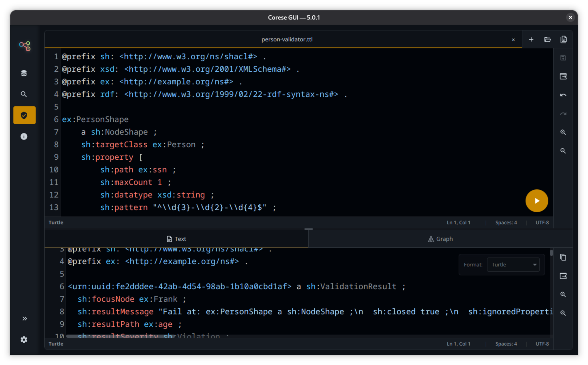Undo the last edit

(563, 95)
